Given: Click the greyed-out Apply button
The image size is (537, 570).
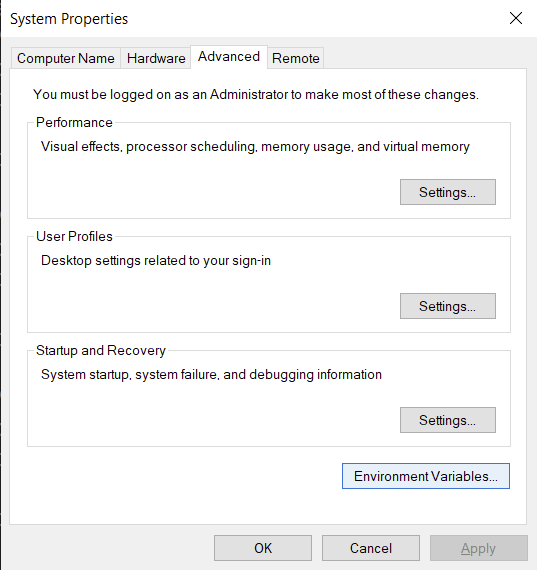Looking at the screenshot, I should tap(478, 548).
